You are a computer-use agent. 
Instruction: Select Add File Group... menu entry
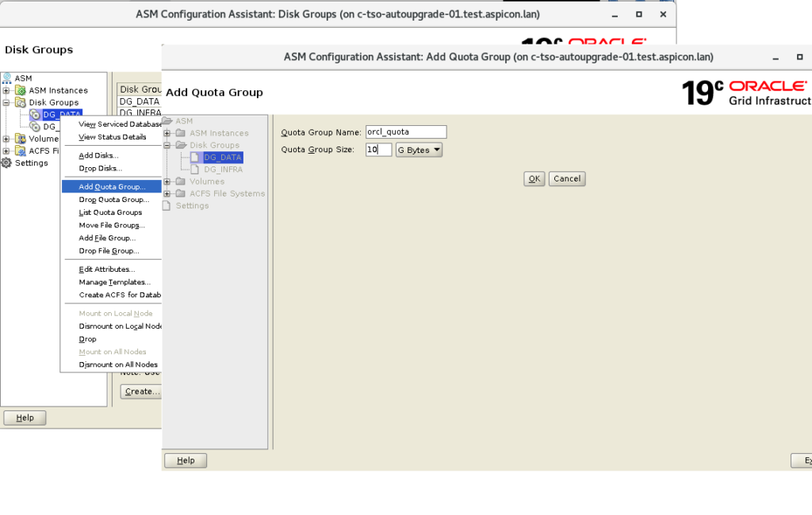(112, 238)
